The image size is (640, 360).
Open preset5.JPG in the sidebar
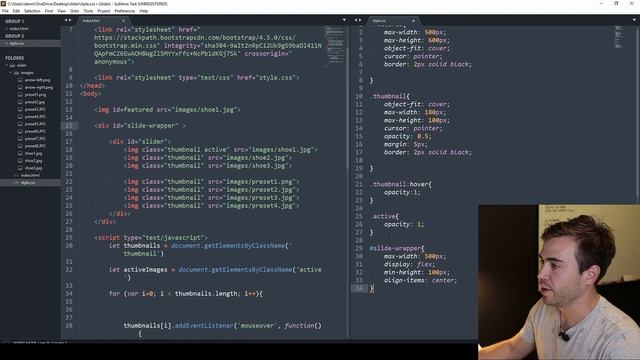[35, 124]
